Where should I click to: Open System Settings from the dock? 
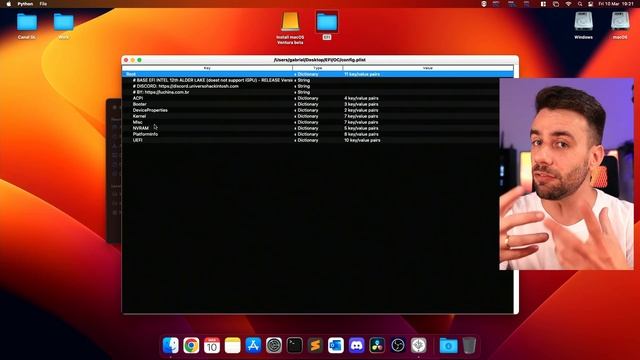coord(274,345)
